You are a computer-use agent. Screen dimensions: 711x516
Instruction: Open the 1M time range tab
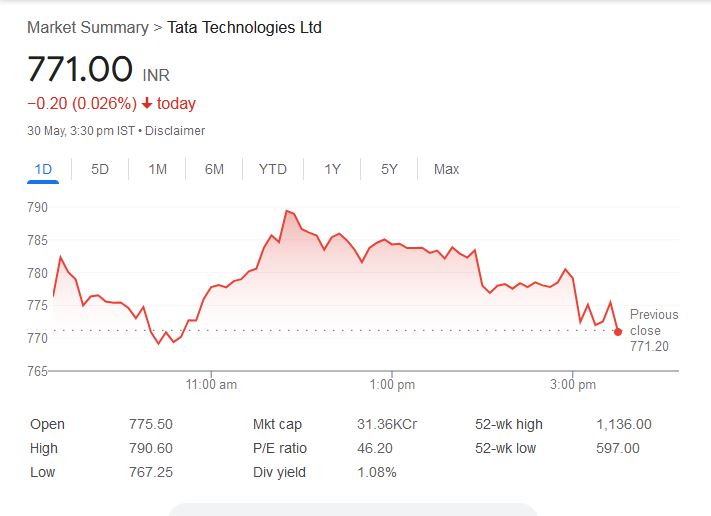click(157, 169)
